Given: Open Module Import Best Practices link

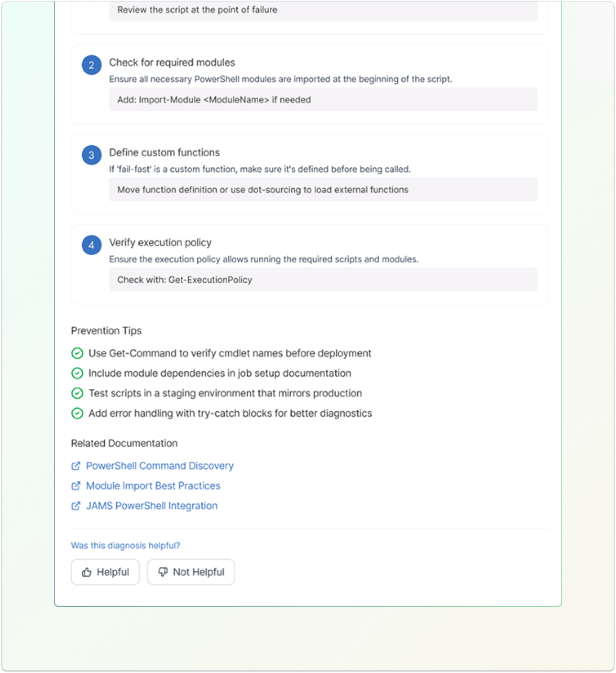Looking at the screenshot, I should 153,486.
